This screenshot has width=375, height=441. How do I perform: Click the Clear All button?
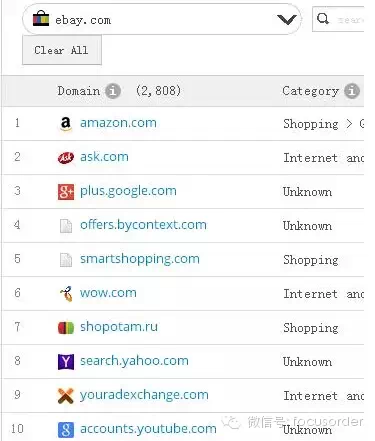[x=62, y=50]
